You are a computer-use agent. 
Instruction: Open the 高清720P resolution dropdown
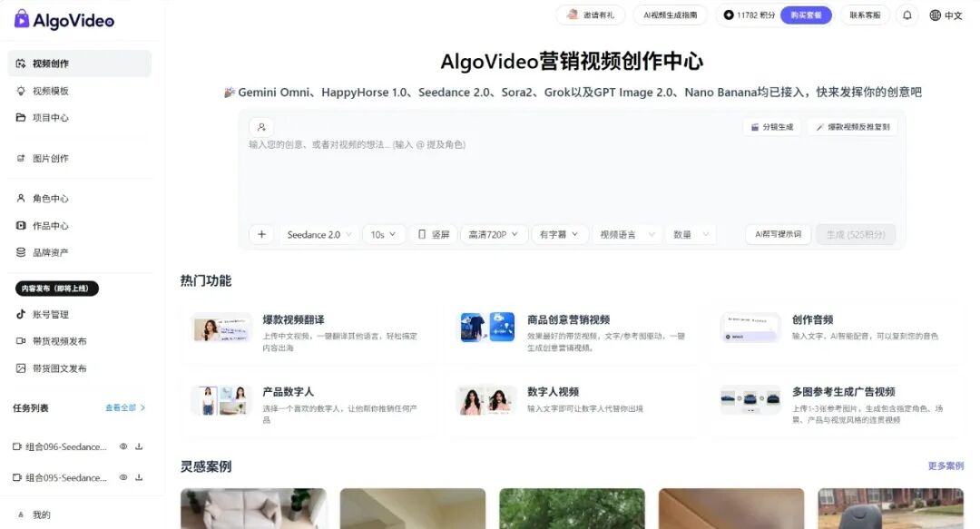click(x=494, y=234)
